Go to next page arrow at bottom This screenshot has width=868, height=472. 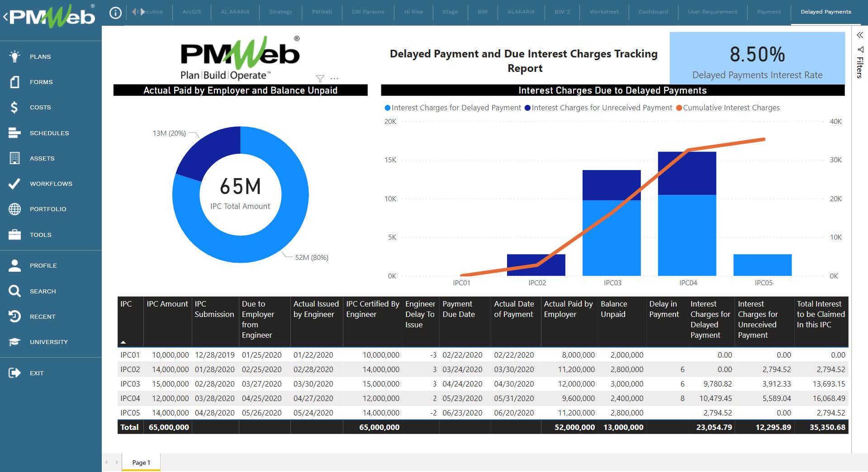[116, 462]
